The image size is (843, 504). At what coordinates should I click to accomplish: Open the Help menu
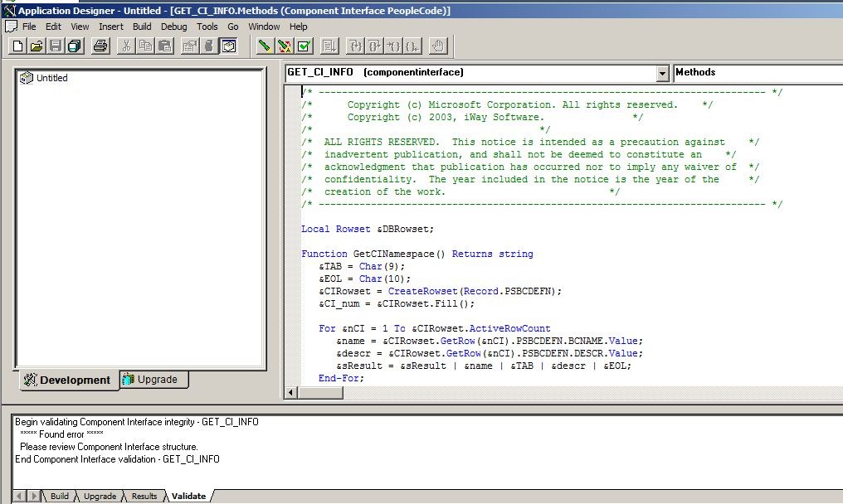tap(299, 27)
